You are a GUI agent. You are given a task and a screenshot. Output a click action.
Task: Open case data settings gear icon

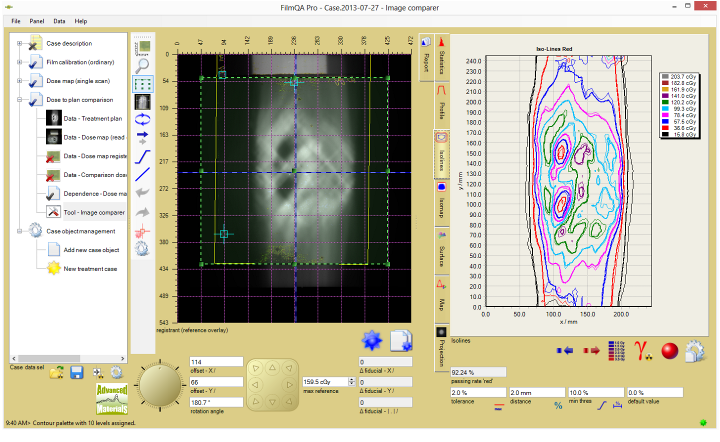(117, 372)
